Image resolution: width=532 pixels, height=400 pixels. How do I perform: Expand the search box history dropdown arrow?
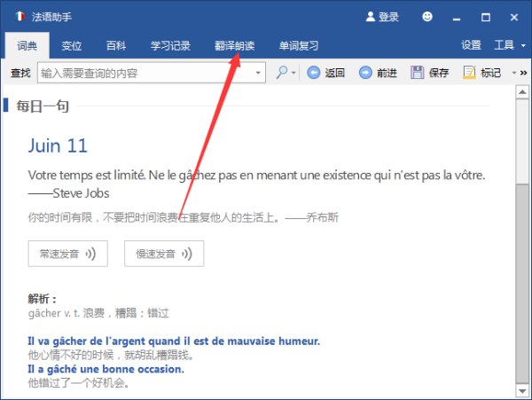pos(258,73)
